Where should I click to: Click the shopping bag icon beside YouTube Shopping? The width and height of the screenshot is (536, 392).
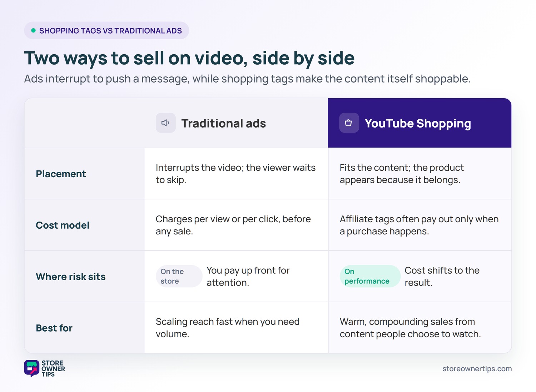pyautogui.click(x=349, y=123)
